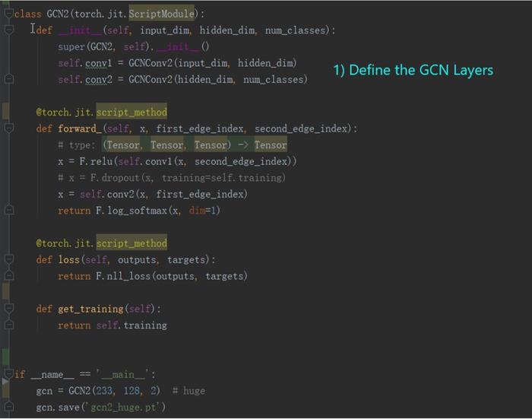Collapse the loss method fold marker
The height and width of the screenshot is (419, 532).
[x=9, y=259]
